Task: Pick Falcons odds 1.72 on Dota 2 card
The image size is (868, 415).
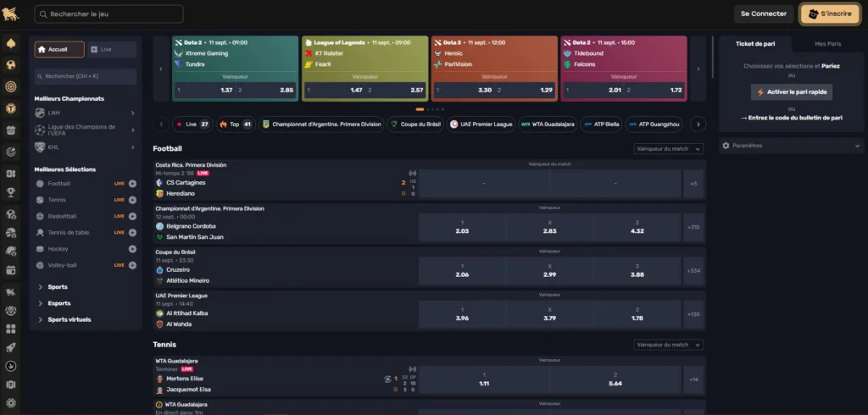Action: 654,90
